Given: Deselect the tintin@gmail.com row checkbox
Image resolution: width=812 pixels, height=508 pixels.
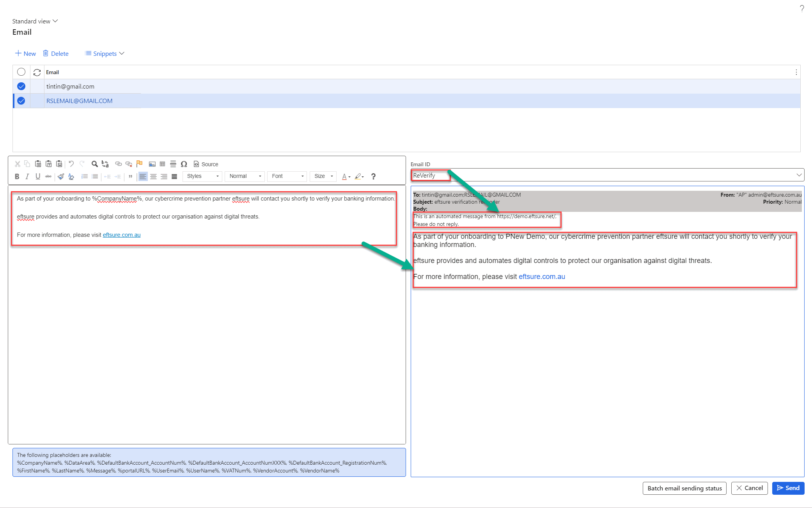Looking at the screenshot, I should point(21,86).
